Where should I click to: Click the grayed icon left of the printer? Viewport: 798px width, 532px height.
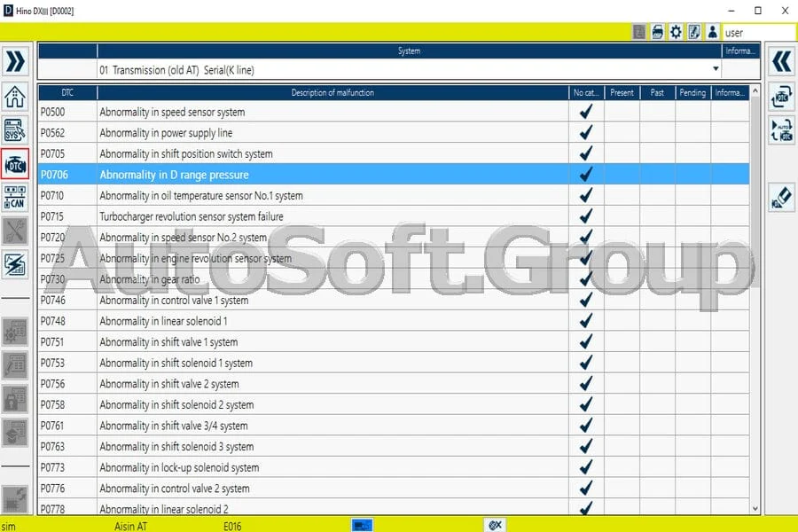coord(639,32)
